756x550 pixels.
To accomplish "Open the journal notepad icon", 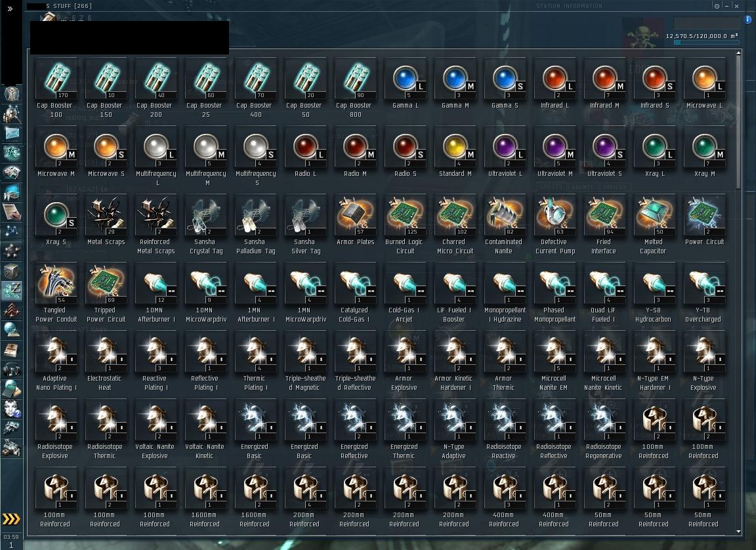I will [x=12, y=211].
